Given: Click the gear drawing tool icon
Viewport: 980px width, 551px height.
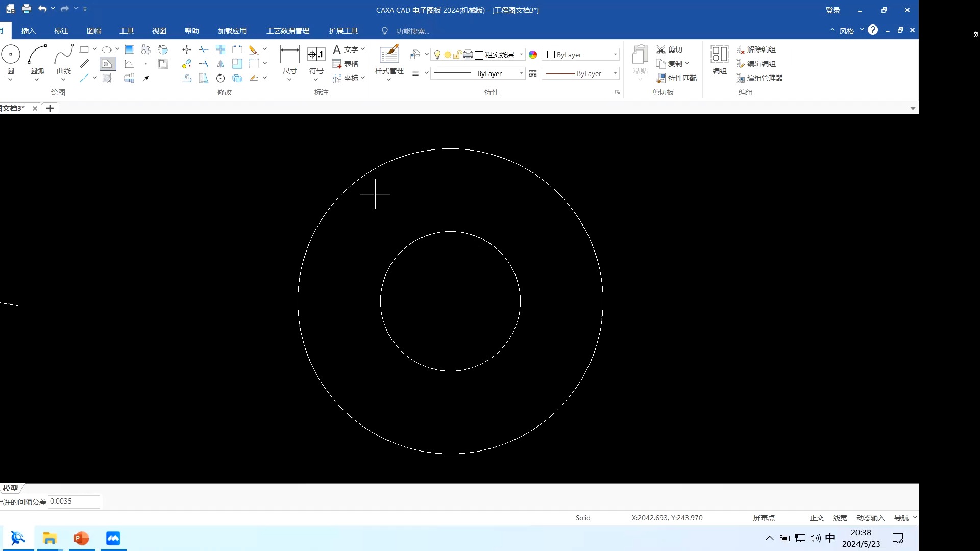Looking at the screenshot, I should click(x=146, y=49).
